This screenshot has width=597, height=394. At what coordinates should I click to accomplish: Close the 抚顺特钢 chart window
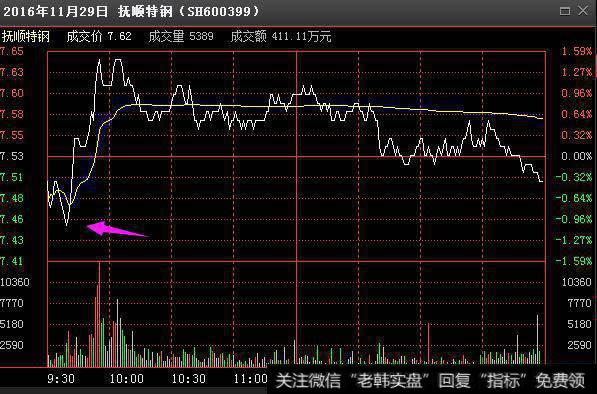[x=583, y=11]
